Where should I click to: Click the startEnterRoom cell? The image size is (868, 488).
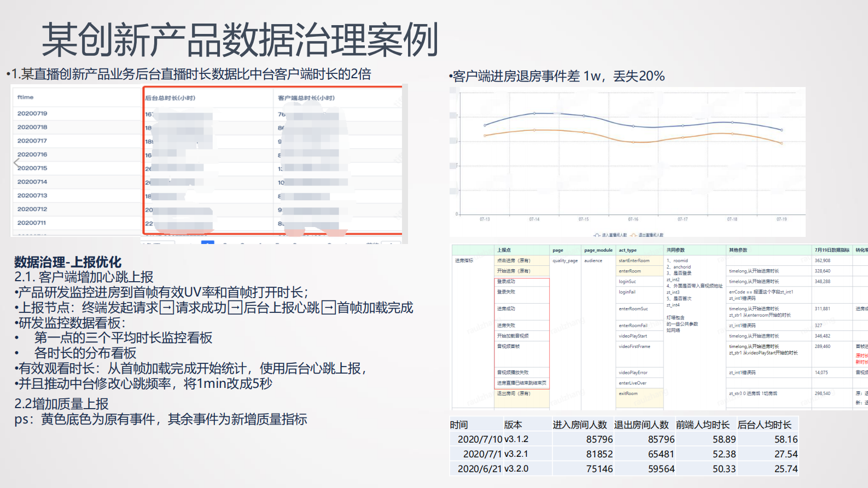tap(634, 260)
